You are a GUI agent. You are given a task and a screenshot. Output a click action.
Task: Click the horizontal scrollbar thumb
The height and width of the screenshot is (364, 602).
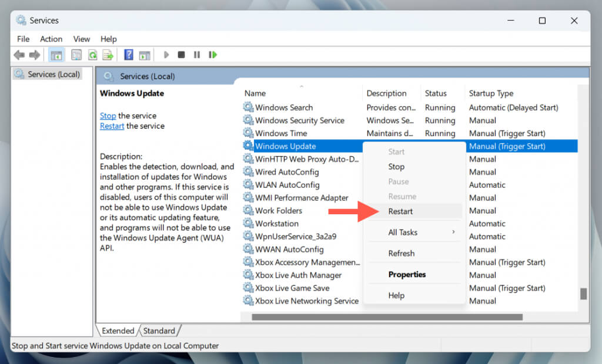click(387, 317)
